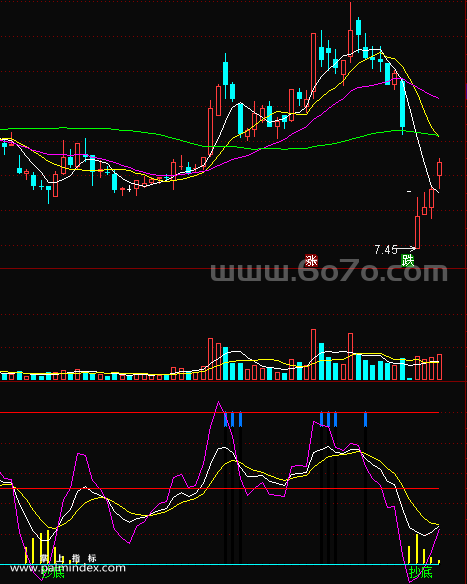Click the final red candlestick on the chart
Screen dimensions: 467x584
439,173
